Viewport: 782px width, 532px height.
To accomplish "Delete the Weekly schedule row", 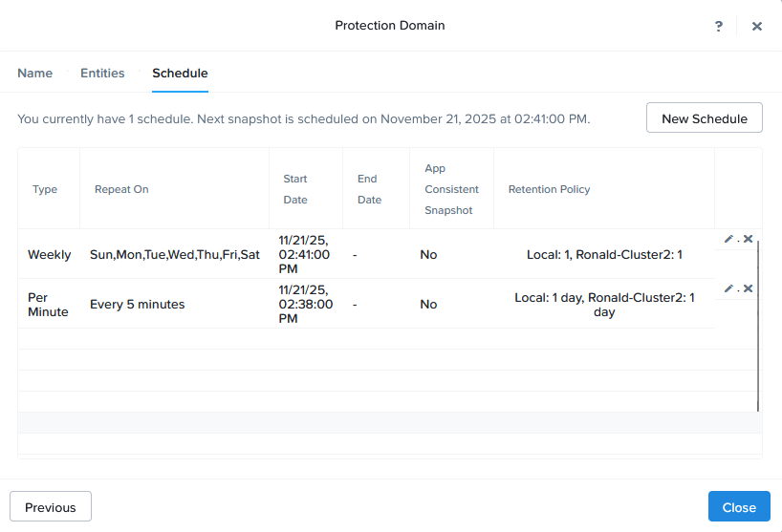I will 748,239.
